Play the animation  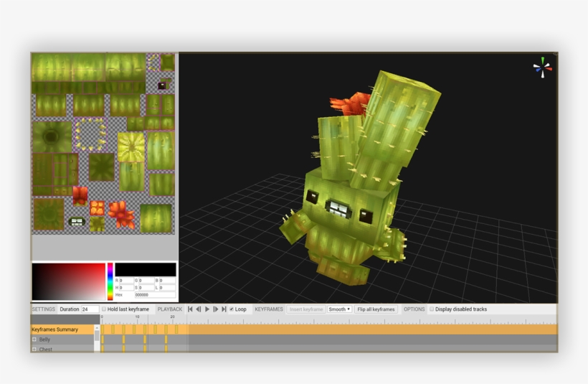point(207,309)
